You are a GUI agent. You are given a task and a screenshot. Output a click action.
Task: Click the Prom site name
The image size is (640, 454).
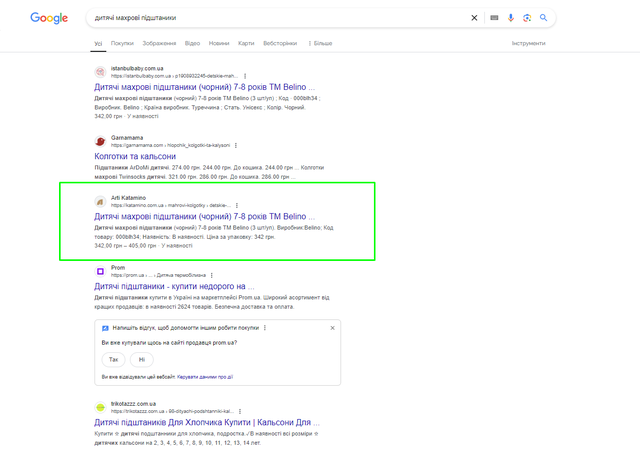point(118,267)
